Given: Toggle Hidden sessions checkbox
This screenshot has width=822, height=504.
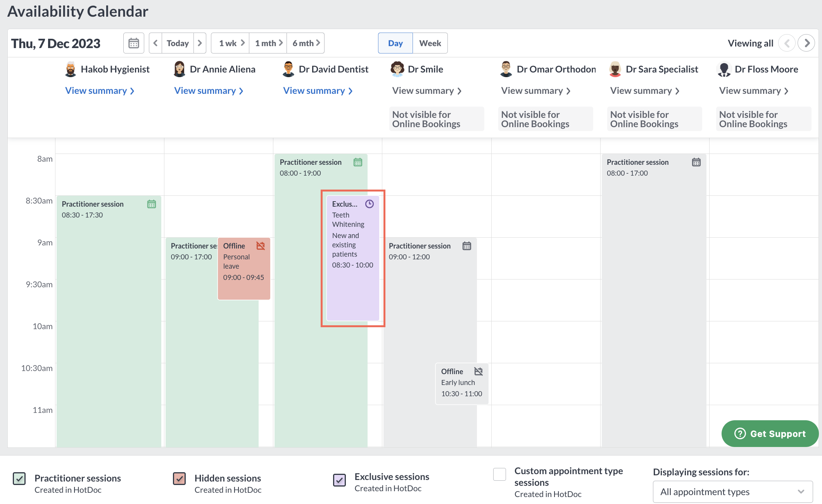Looking at the screenshot, I should pyautogui.click(x=180, y=479).
